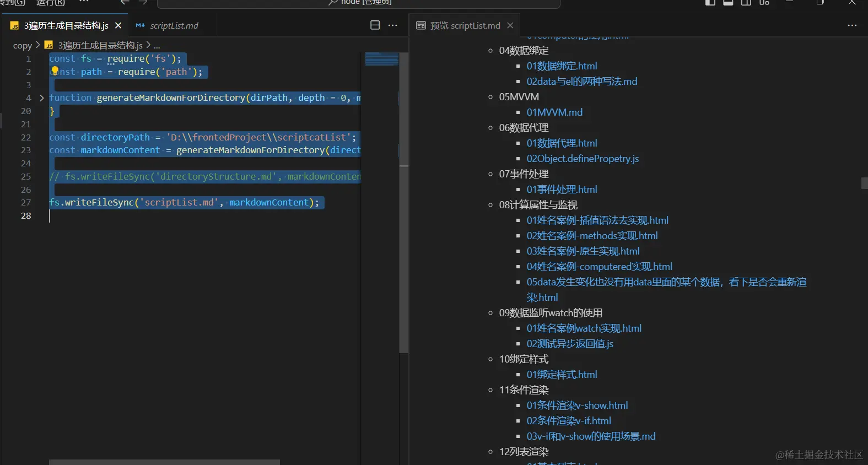Viewport: 868px width, 465px height.
Task: Click the '08计算属性与监视' heading in preview
Action: click(x=538, y=205)
